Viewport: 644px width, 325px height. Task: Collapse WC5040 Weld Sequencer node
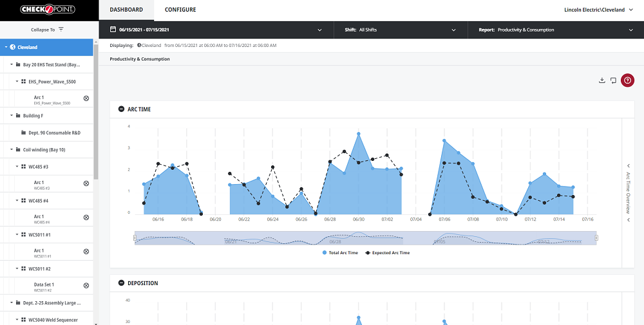pyautogui.click(x=17, y=320)
